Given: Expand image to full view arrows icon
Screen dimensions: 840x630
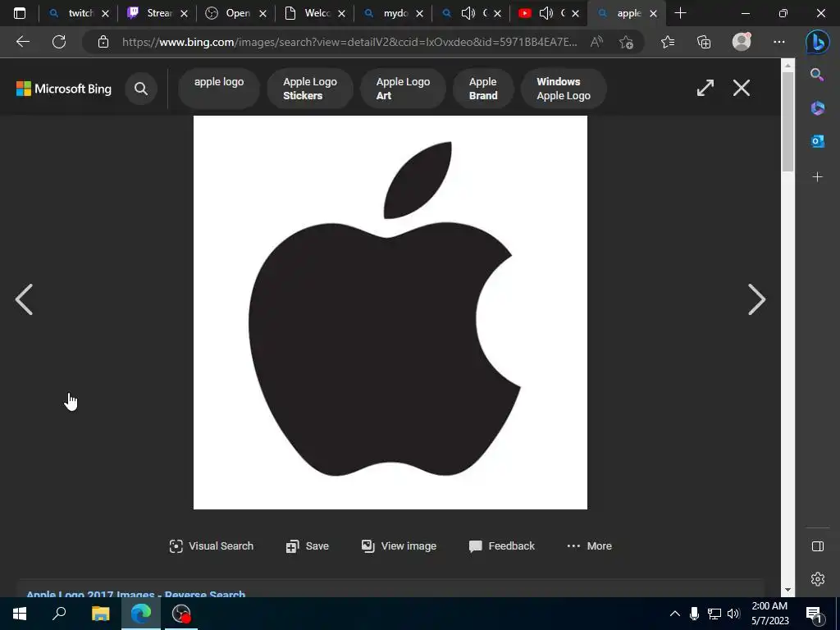Looking at the screenshot, I should point(705,88).
